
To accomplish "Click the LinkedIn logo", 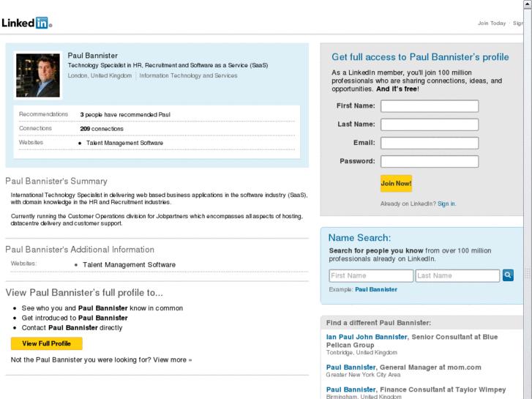I will (x=27, y=23).
